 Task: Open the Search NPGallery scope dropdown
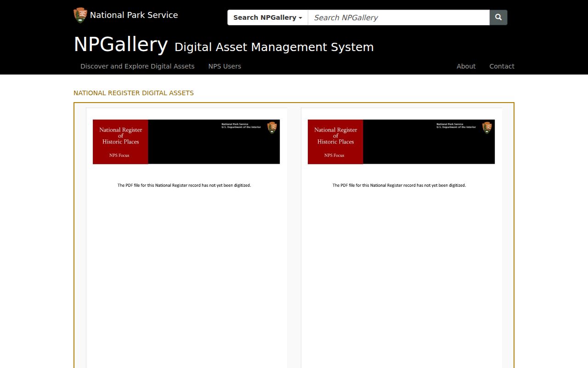[x=268, y=17]
